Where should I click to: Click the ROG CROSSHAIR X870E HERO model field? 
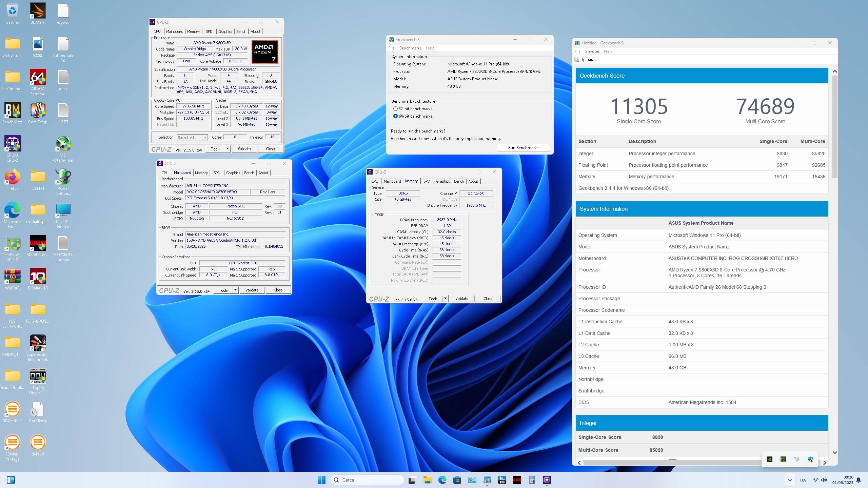click(217, 192)
